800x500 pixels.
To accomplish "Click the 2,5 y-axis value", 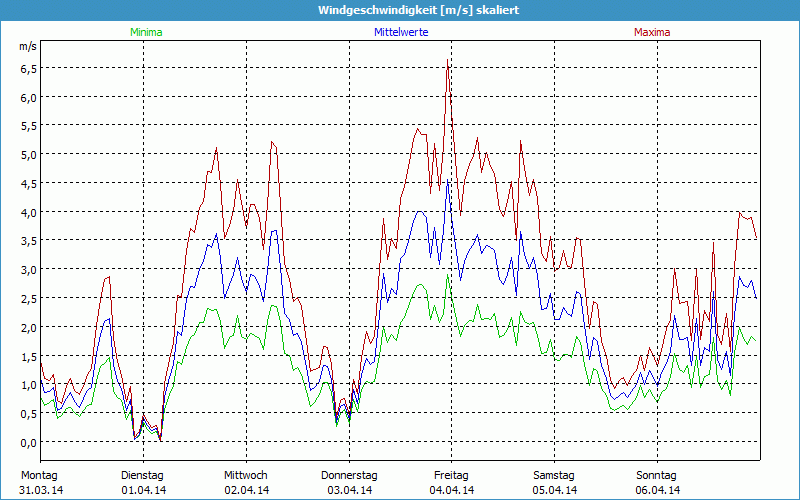I will click(28, 298).
